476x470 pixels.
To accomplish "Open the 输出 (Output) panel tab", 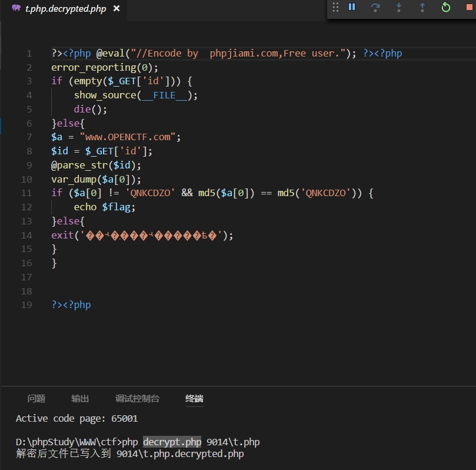I will 80,398.
